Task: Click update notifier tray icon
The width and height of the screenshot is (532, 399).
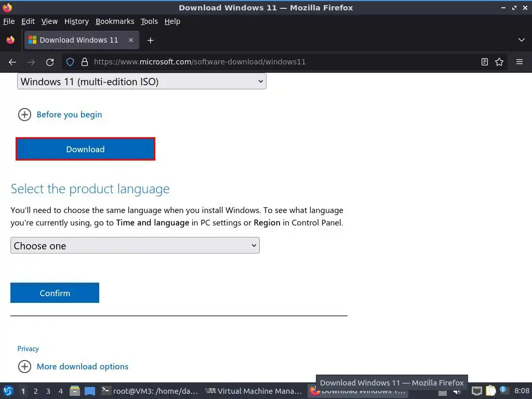Action: tap(503, 390)
